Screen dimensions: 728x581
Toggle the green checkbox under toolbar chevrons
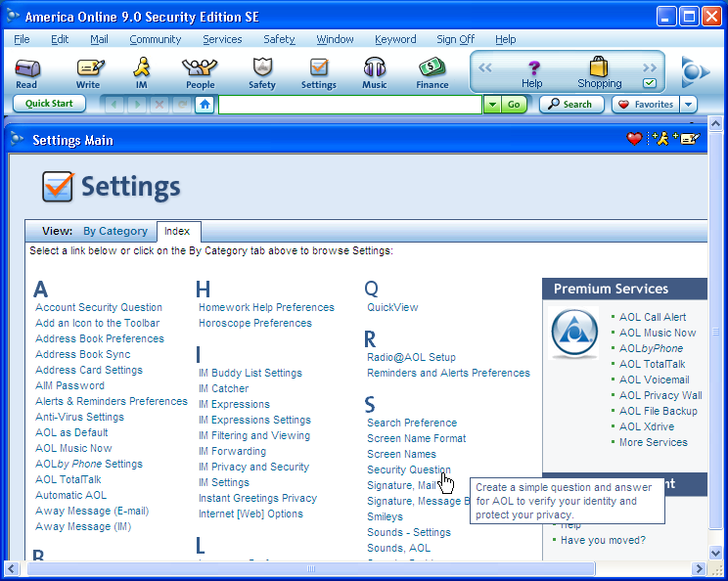coord(650,83)
